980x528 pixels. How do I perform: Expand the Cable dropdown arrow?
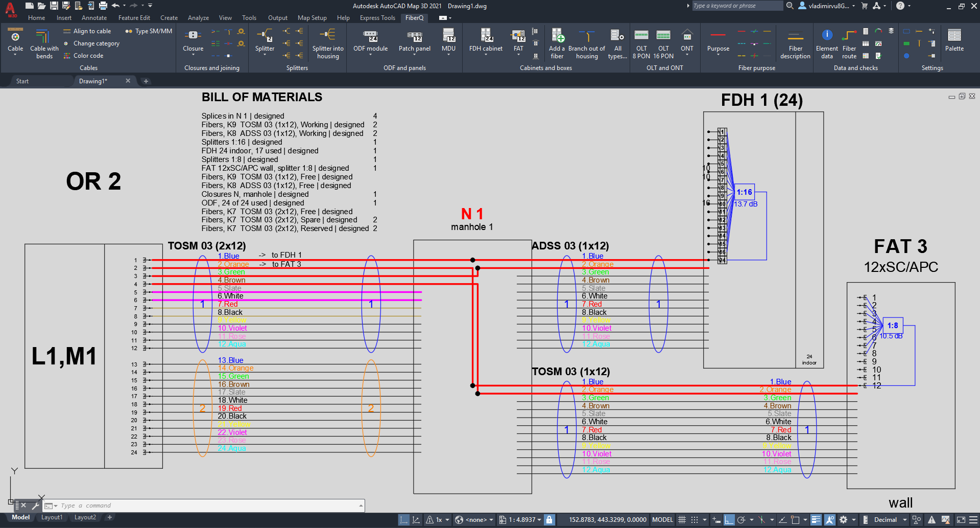tap(15, 55)
